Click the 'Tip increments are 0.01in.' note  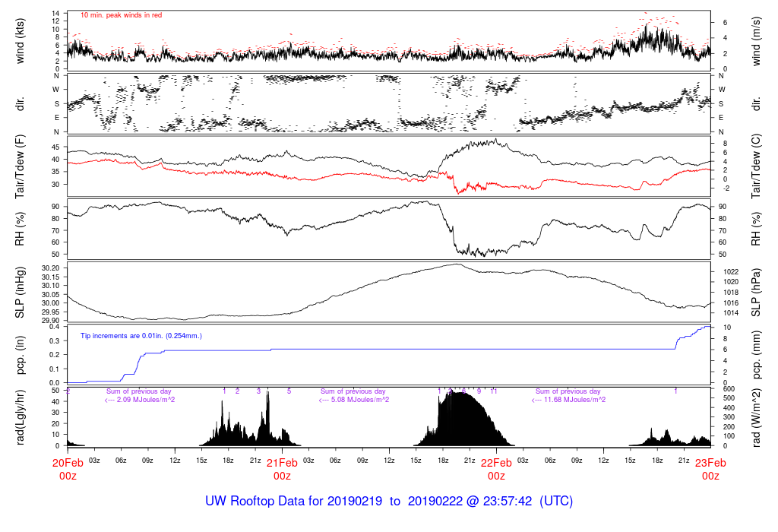tap(141, 336)
